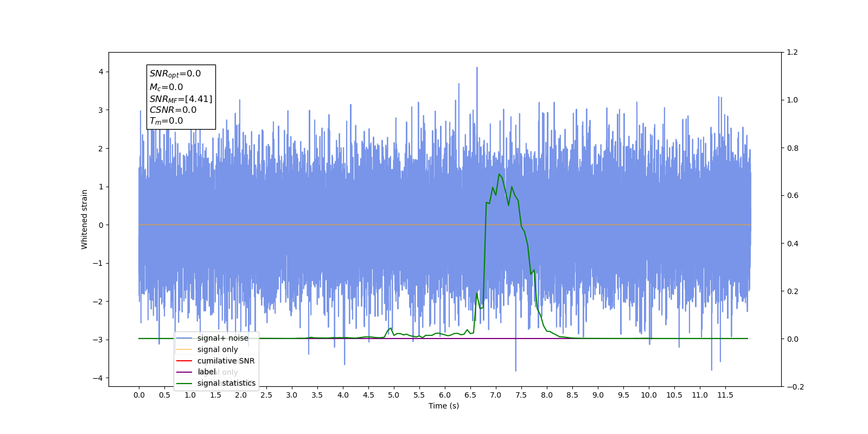
Task: Click the time-axis tick label 4.5
Action: coord(368,395)
